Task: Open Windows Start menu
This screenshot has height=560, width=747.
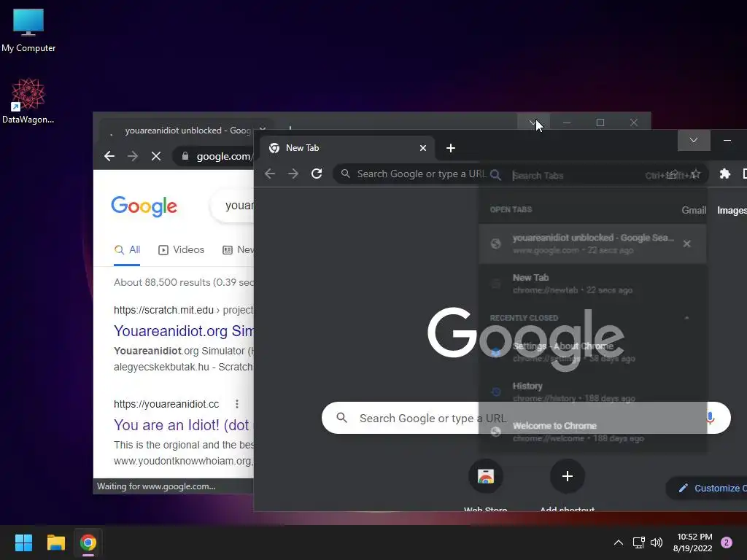Action: click(23, 542)
